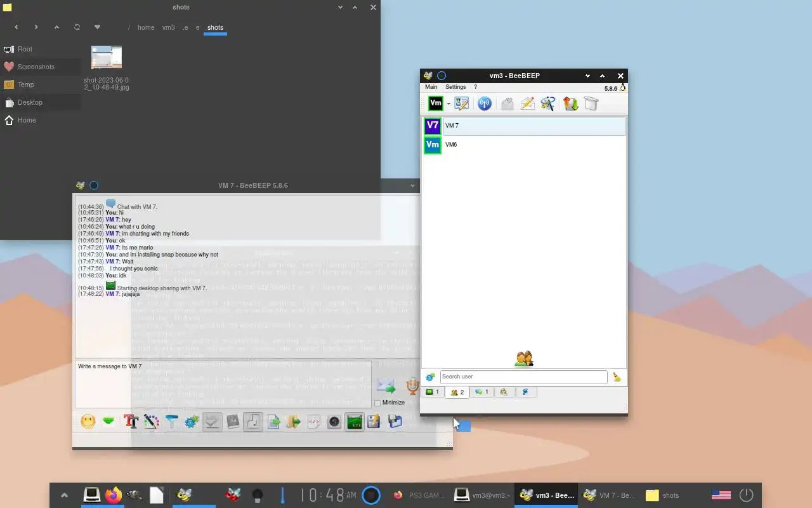The image size is (812, 508).
Task: Switch to the fourth bottom tab in BeeBEEP
Action: pos(503,392)
